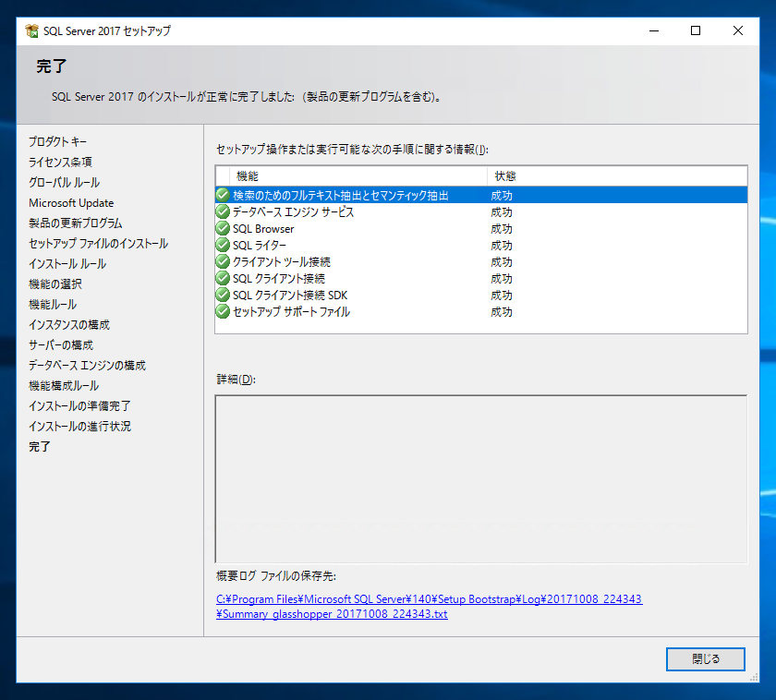Click the インストールの進行状況 step in sidebar

[x=79, y=426]
